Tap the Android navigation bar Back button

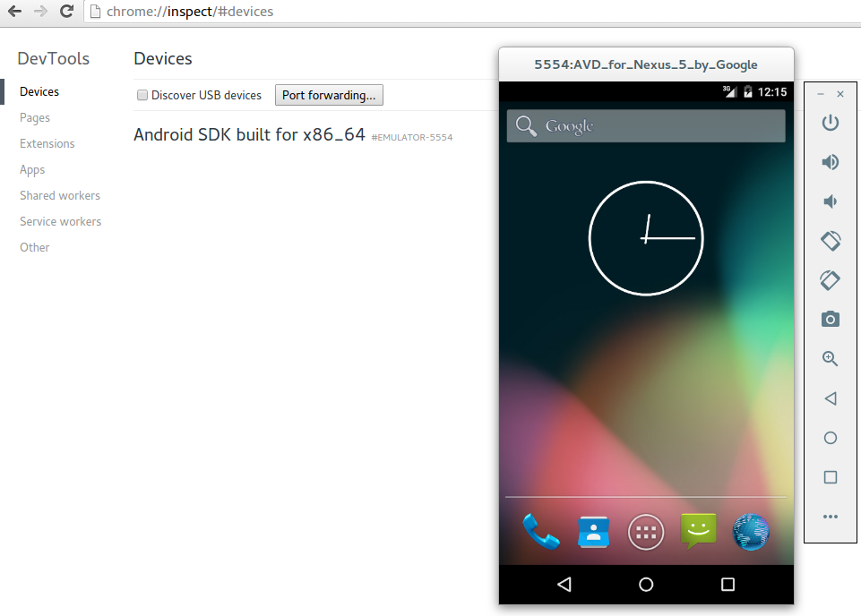[x=564, y=584]
